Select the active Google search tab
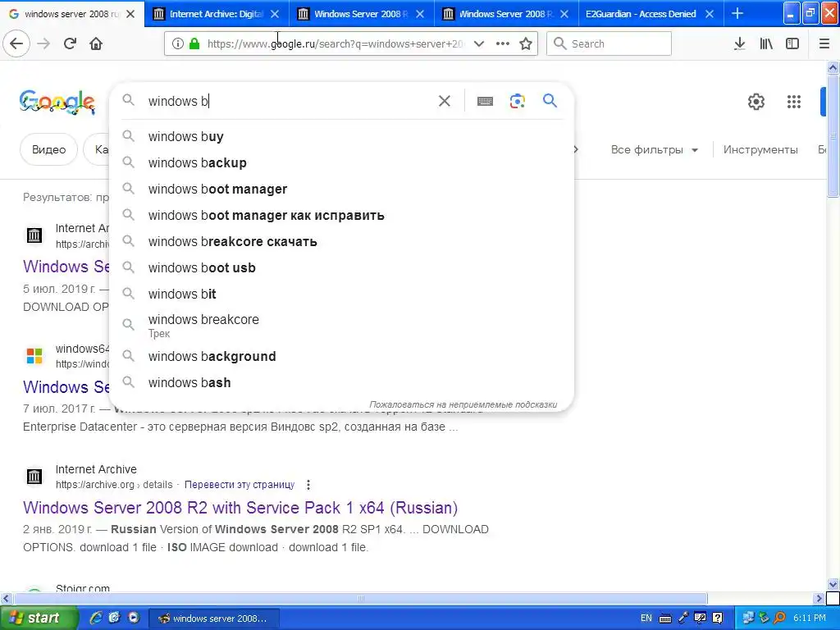The height and width of the screenshot is (630, 840). (72, 14)
